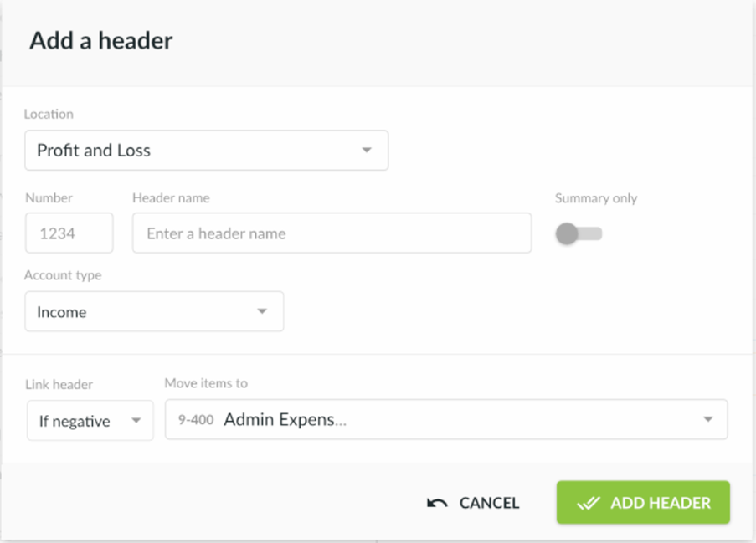Click the Account type dropdown arrow
This screenshot has width=756, height=543.
point(262,311)
